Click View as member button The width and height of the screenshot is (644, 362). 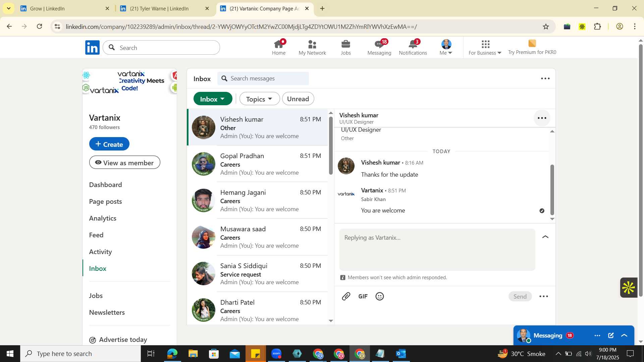coord(124,163)
